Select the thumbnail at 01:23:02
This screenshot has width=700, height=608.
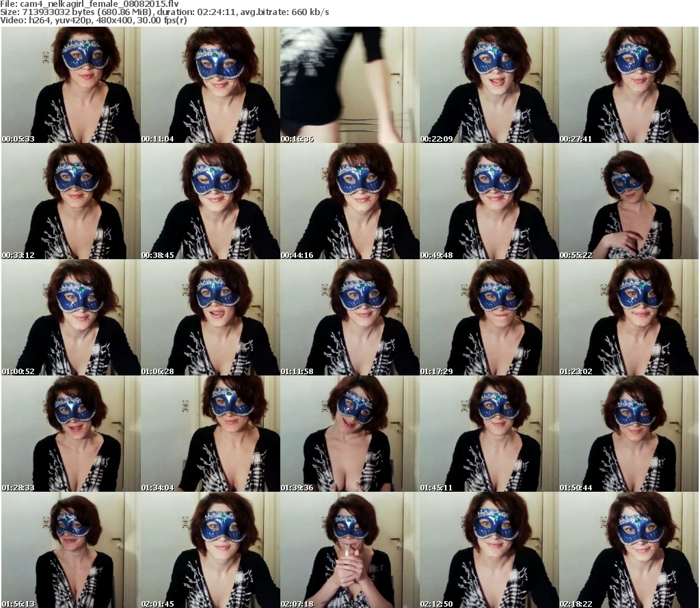[629, 317]
